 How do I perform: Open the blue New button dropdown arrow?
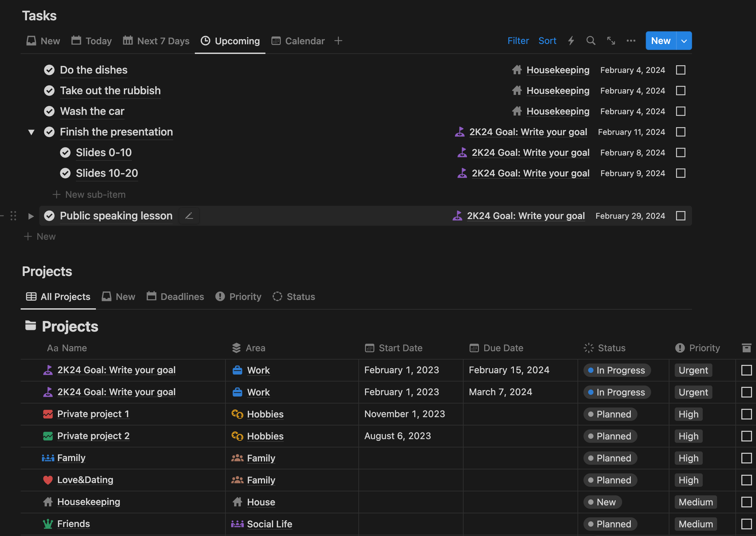[684, 41]
